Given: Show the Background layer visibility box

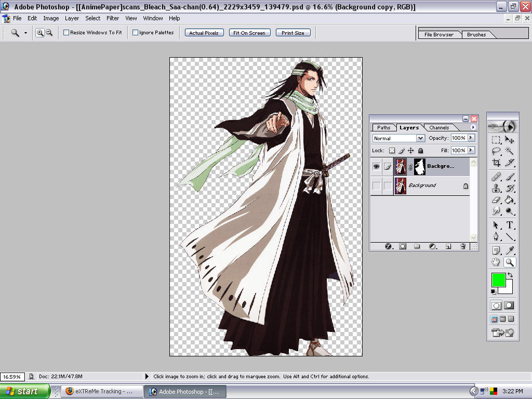Looking at the screenshot, I should coord(376,186).
